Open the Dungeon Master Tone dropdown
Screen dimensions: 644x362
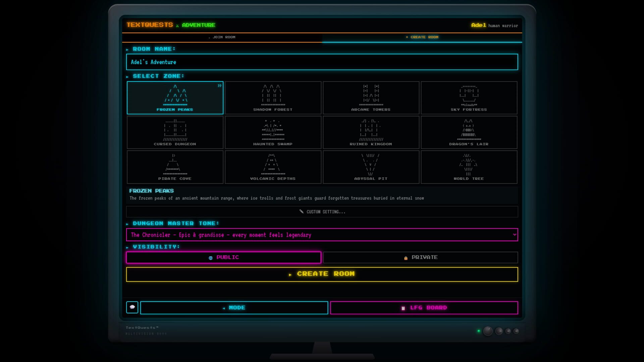click(322, 235)
